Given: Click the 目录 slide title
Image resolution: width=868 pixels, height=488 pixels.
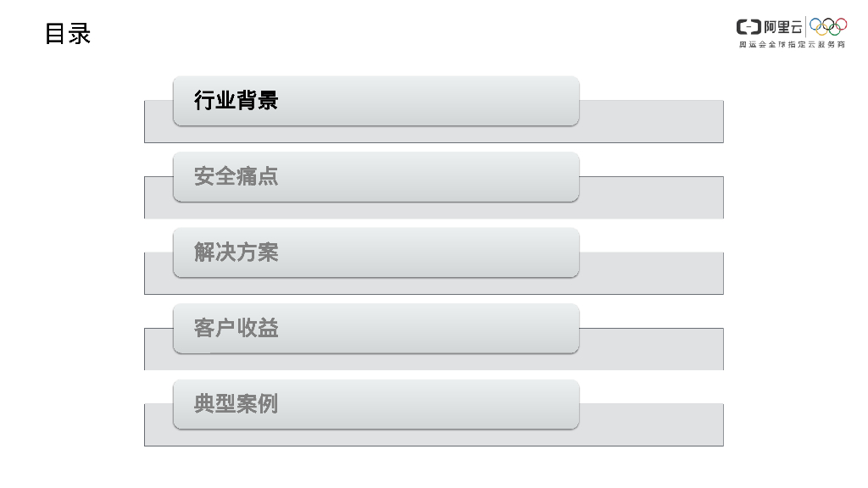Looking at the screenshot, I should pos(68,35).
